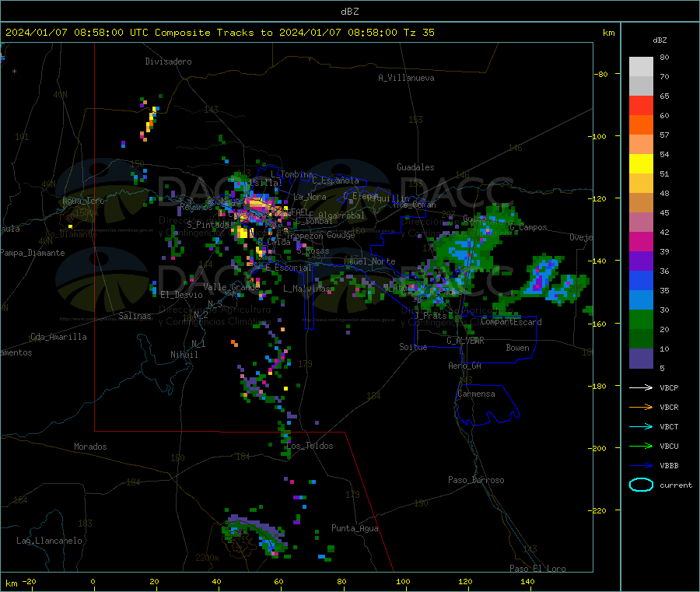Click the cyan VBCT arrow legend icon
700x592 pixels.
pos(641,426)
